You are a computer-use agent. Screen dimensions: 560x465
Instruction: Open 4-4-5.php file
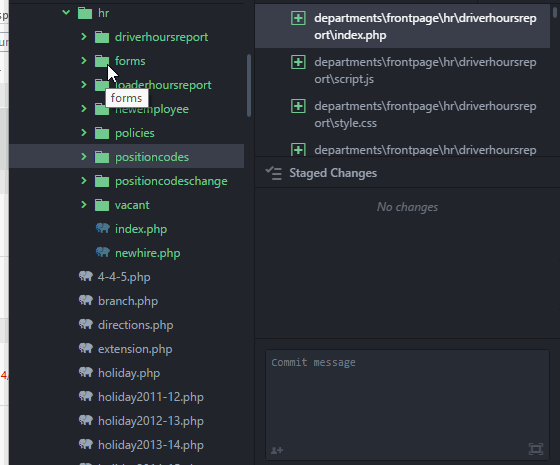coord(124,277)
